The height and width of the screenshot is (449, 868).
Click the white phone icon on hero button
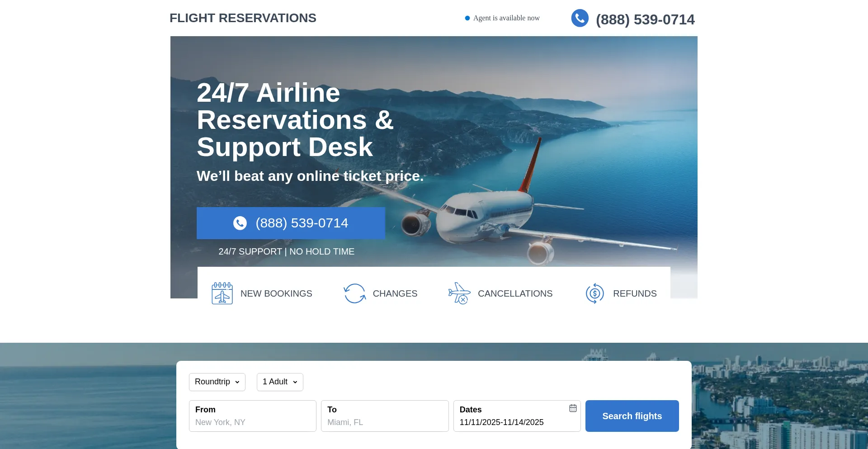(x=240, y=223)
